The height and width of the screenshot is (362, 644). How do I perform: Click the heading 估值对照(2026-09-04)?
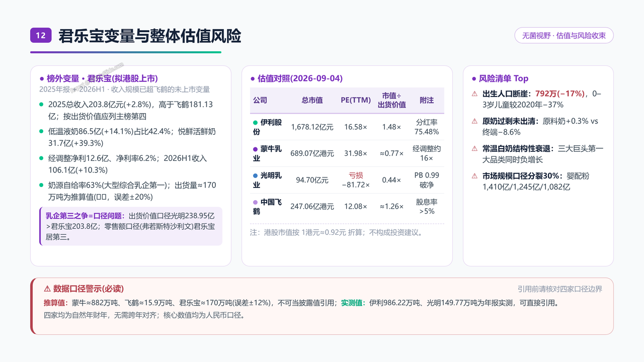(300, 78)
